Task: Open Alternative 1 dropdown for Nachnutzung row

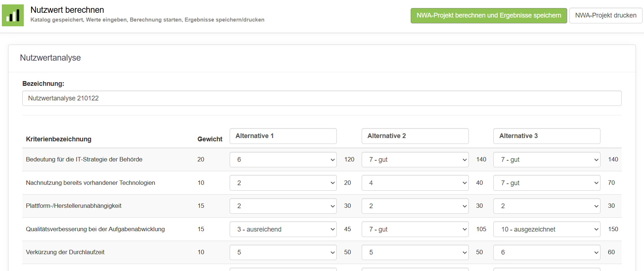Action: 283,183
